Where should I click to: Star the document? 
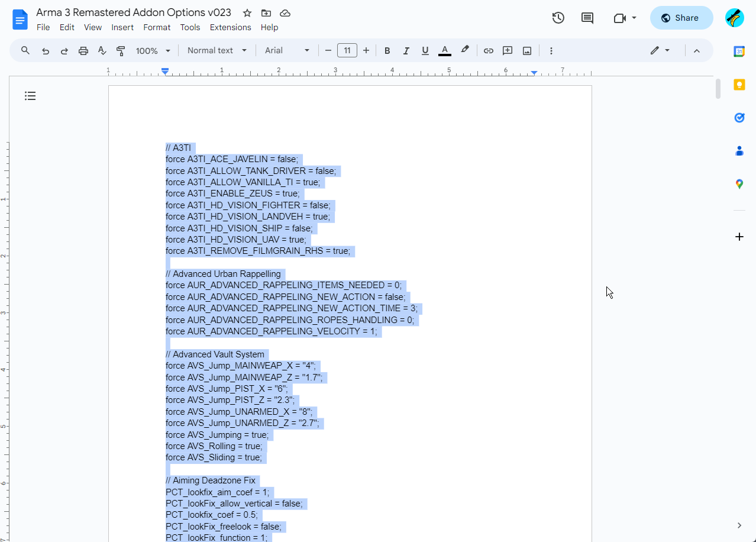click(x=247, y=13)
